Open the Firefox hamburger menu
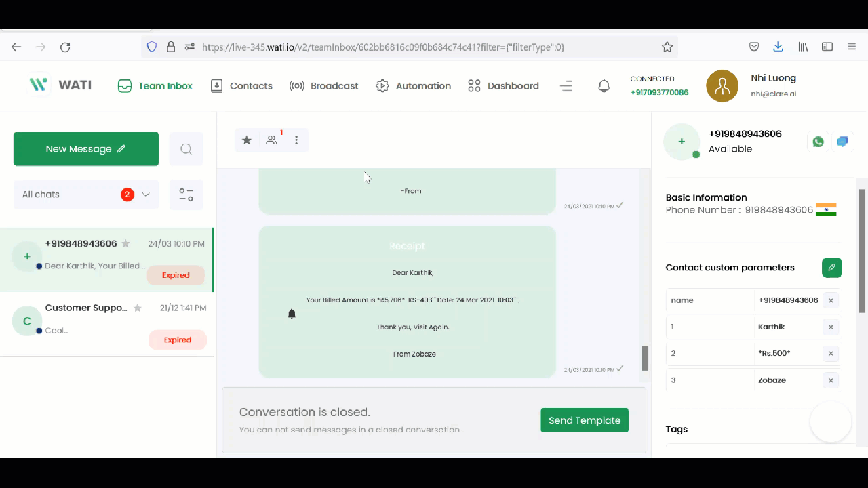This screenshot has height=488, width=868. 852,47
